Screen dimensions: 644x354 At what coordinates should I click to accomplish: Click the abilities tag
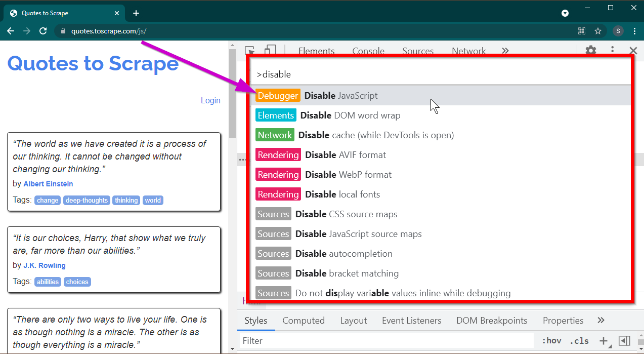48,282
